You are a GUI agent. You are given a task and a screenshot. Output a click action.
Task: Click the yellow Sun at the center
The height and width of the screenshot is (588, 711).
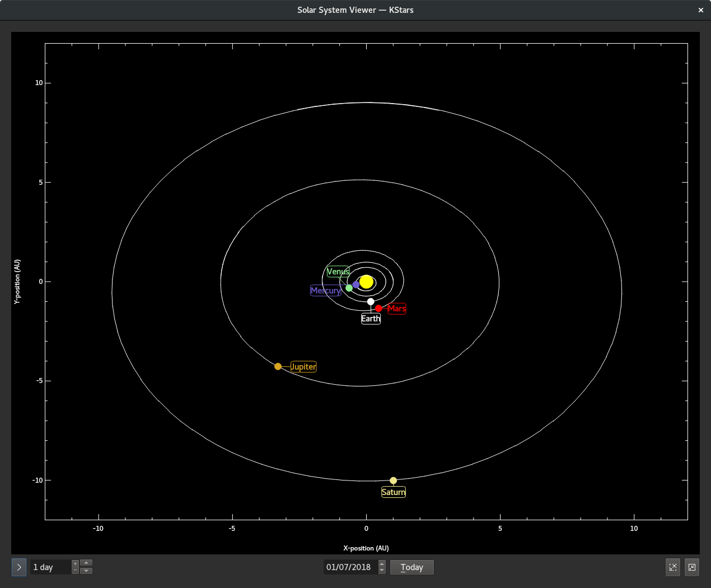tap(366, 282)
